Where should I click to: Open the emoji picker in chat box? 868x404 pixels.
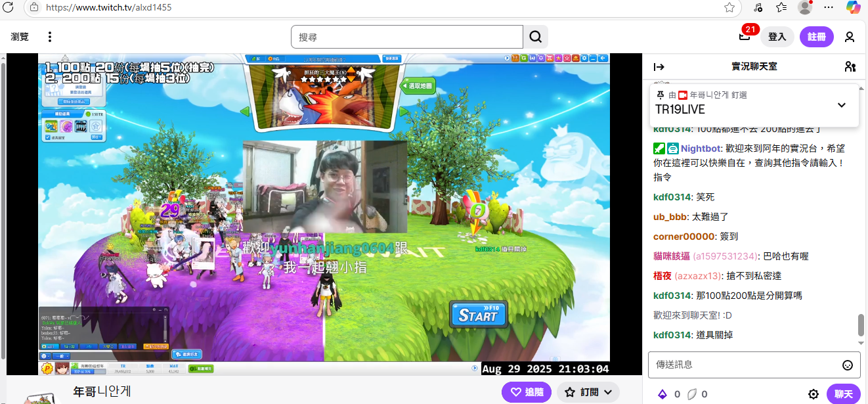click(847, 365)
